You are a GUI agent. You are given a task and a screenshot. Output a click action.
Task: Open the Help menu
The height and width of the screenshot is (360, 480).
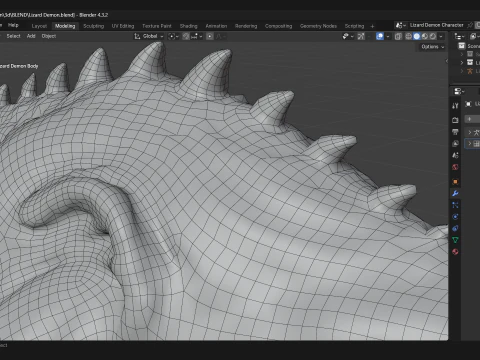13,25
